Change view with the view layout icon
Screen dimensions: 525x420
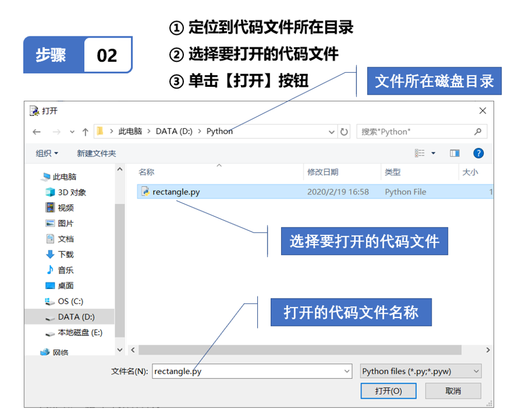(420, 153)
